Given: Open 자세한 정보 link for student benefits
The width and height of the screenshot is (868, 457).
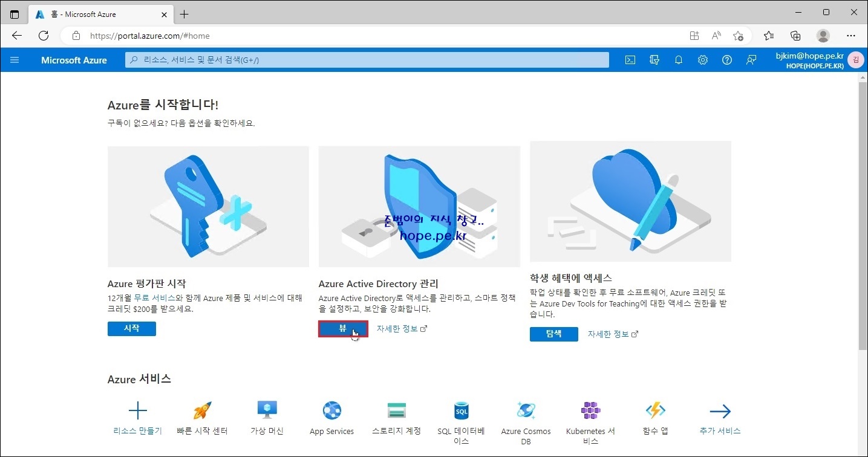Looking at the screenshot, I should [x=613, y=334].
